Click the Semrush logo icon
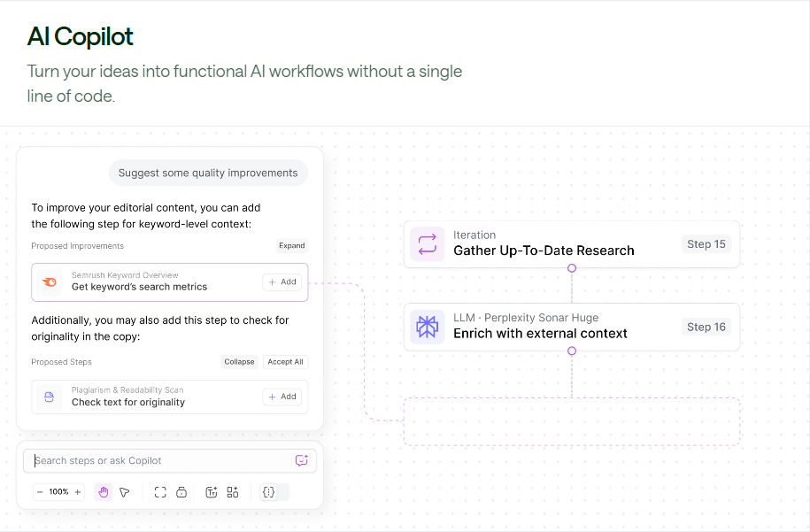Viewport: 810px width, 532px height. (50, 281)
